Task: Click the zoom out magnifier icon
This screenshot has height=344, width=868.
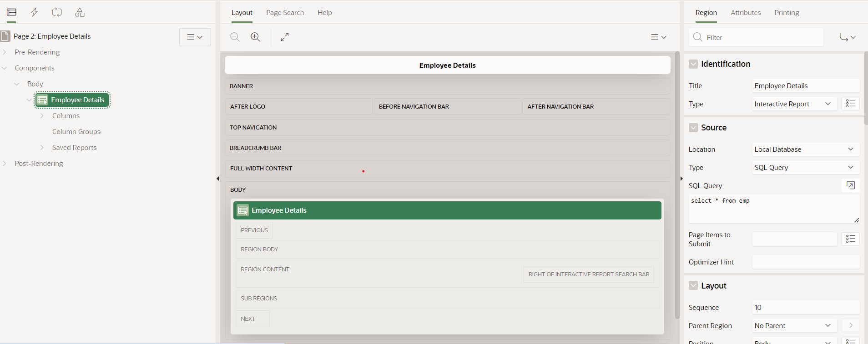Action: 235,37
